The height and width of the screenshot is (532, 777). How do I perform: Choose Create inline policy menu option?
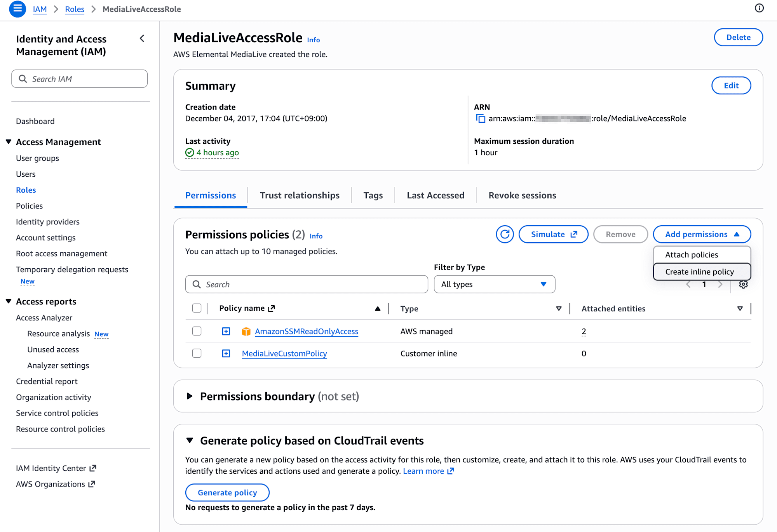click(699, 272)
